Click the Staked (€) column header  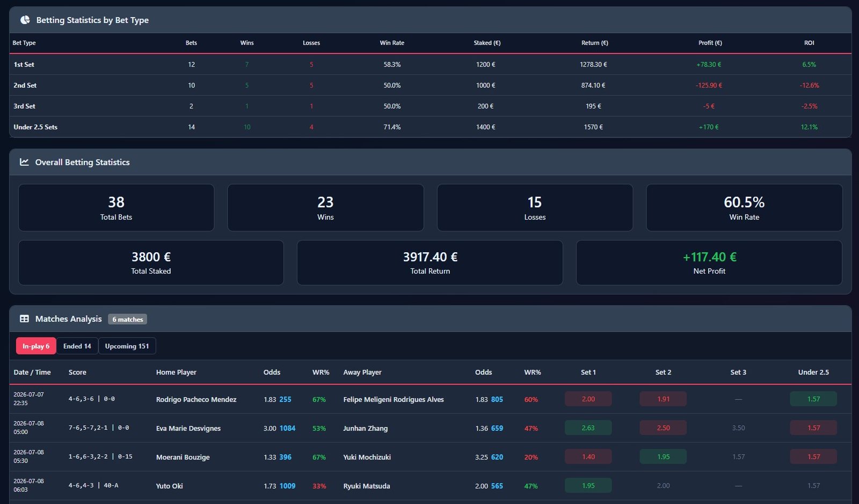coord(487,43)
